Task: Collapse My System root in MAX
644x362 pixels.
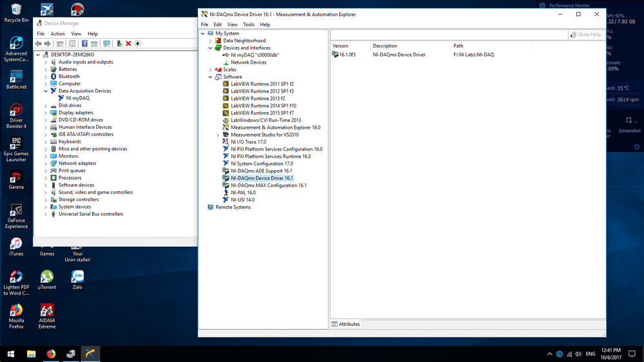Action: tap(203, 33)
